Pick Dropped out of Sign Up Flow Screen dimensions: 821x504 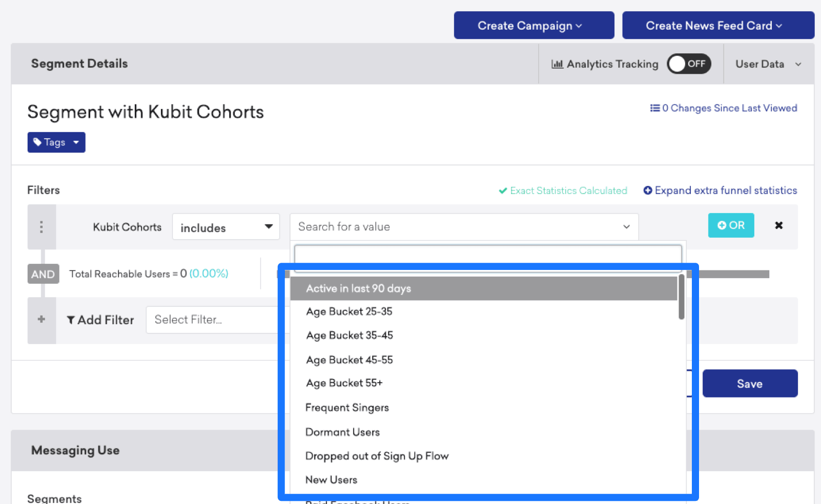click(377, 456)
